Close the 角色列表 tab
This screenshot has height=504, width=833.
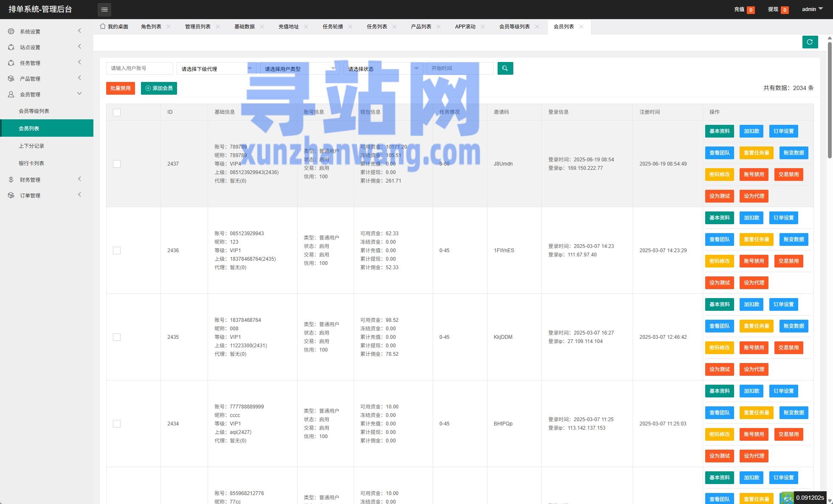click(x=169, y=26)
